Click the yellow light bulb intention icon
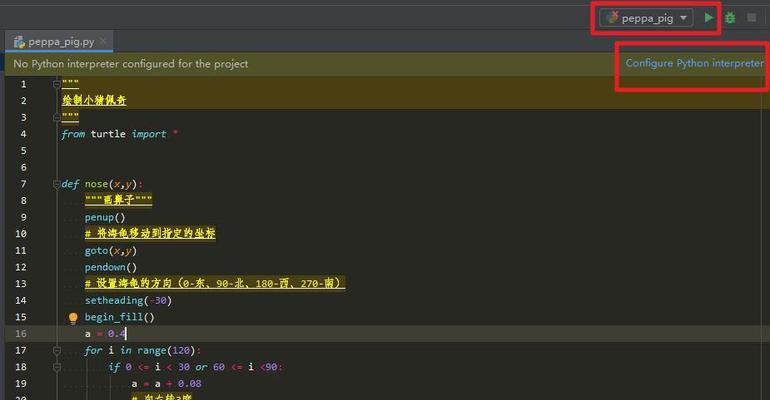770x400 pixels. (x=73, y=318)
